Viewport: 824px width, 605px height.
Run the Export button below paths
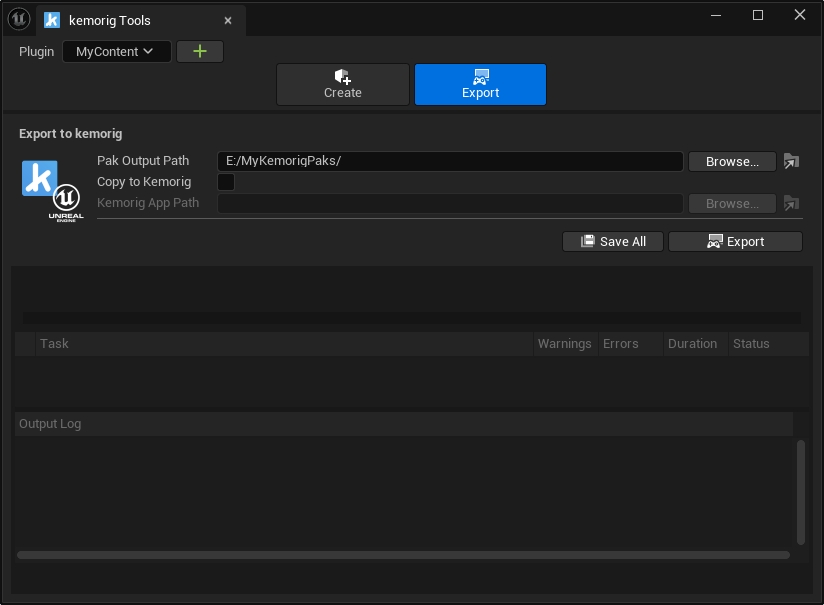pos(735,242)
